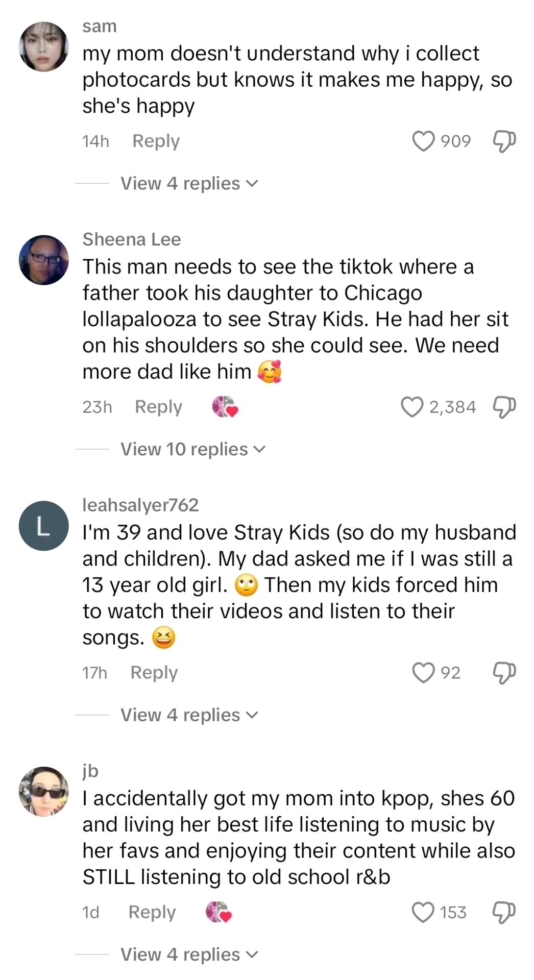View the 4 replies to sam's comment
Screen dimensions: 534x980
click(182, 183)
